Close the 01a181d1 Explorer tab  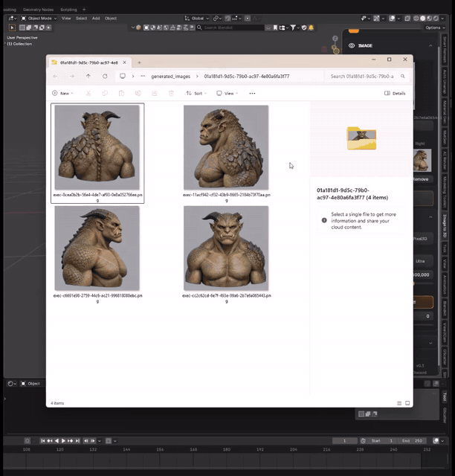point(124,62)
